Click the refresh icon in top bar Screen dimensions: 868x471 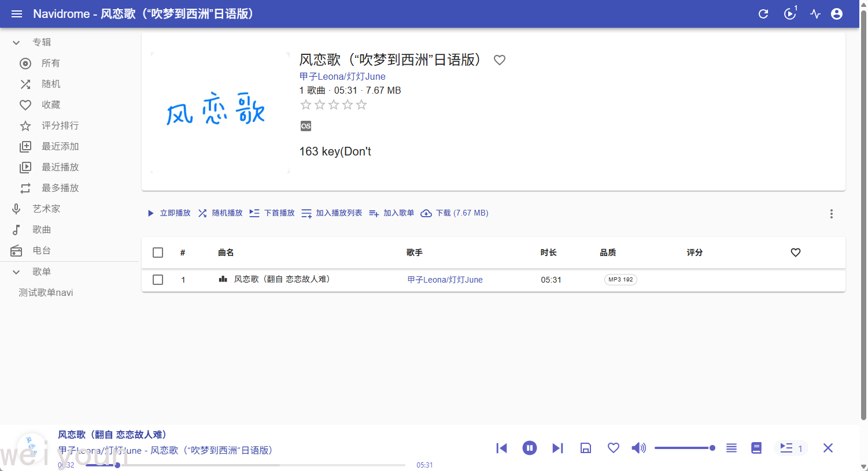763,14
